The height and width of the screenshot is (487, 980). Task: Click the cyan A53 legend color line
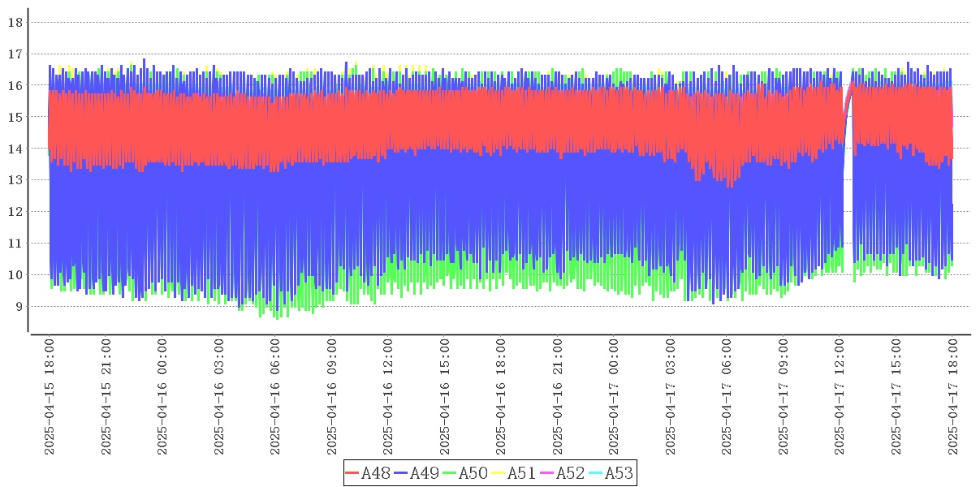[x=596, y=473]
